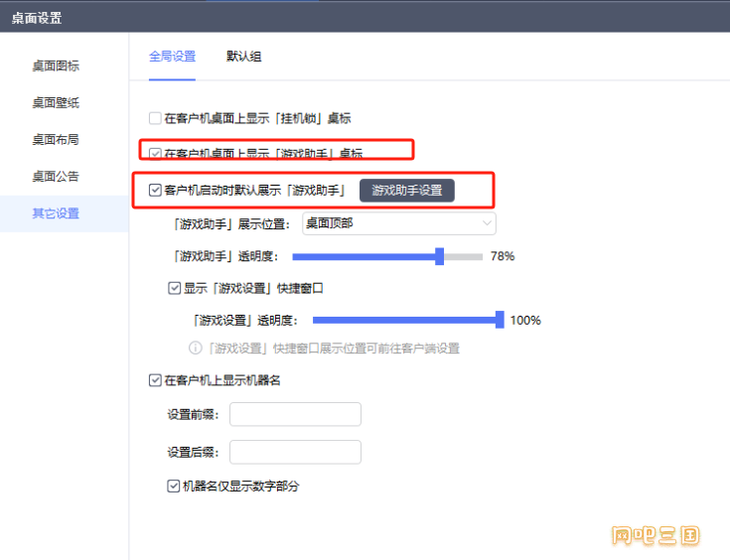Toggle 机器名仅显示数字部分 checkbox
Screen dimensions: 730x560
pos(175,487)
